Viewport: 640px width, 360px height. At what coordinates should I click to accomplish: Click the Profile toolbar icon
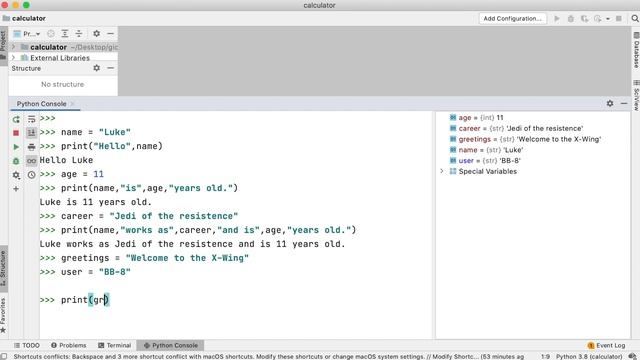coord(598,18)
